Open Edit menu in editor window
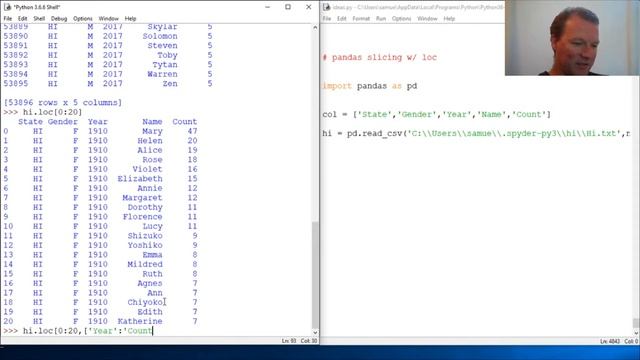The width and height of the screenshot is (640, 360). click(342, 19)
